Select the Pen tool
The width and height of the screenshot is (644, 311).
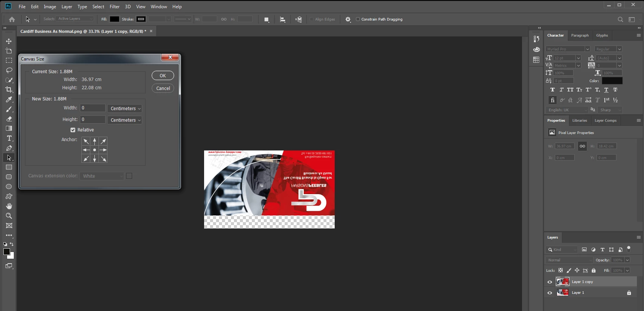coord(9,148)
